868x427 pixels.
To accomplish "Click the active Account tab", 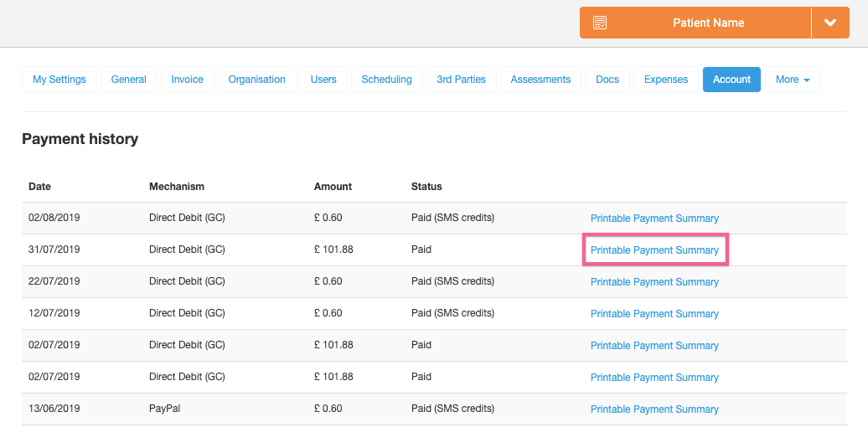I will pos(731,80).
